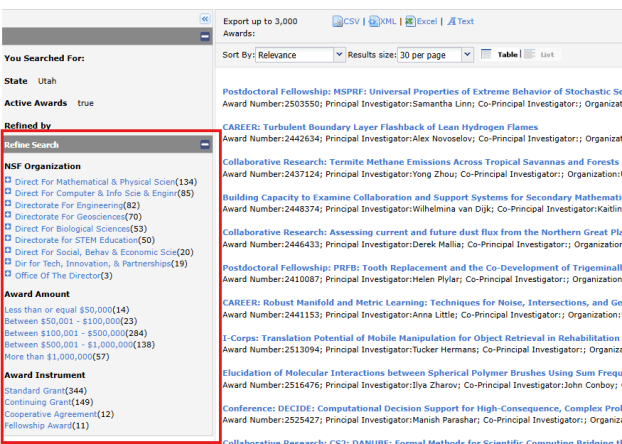Click the state value Utah
622x444 pixels.
click(x=47, y=81)
